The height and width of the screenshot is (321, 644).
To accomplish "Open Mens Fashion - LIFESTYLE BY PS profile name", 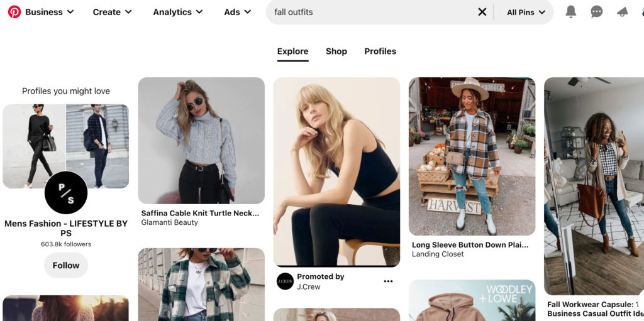I will pos(65,228).
